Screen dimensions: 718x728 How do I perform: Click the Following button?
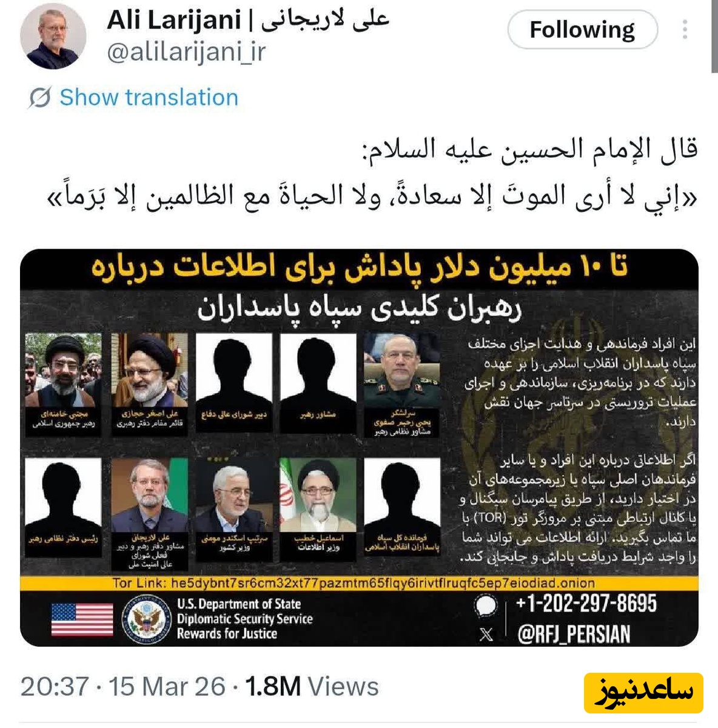582,30
